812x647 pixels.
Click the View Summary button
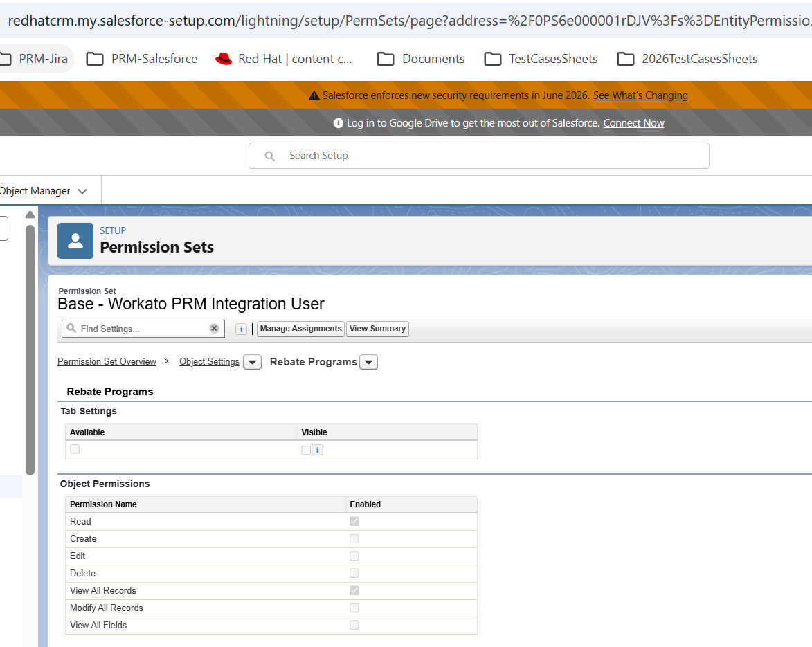pyautogui.click(x=377, y=329)
